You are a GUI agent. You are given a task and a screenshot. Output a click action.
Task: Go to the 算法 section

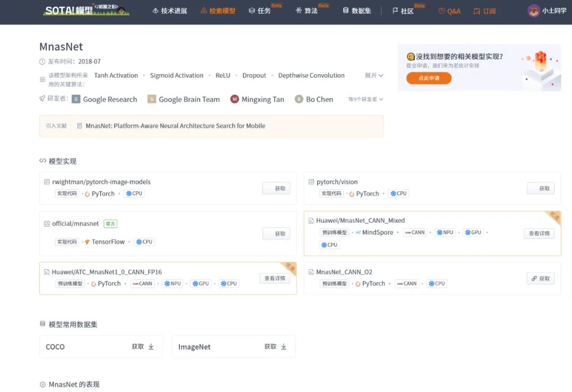point(307,11)
